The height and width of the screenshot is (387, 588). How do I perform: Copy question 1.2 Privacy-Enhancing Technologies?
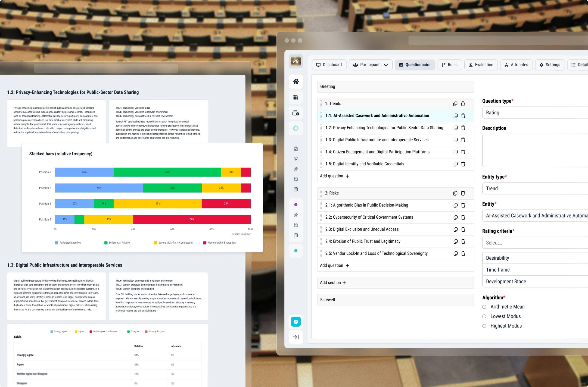pos(456,128)
